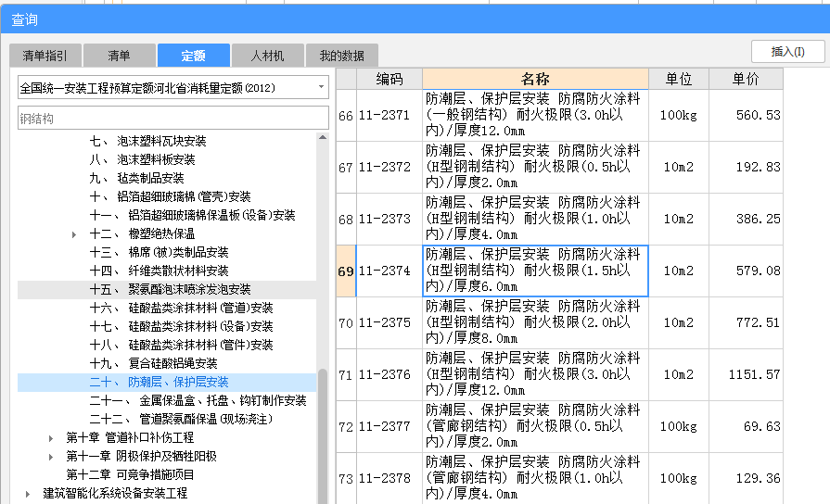Select tree item 第十二章 可竞争措施项目
Screen dimensions: 830x504
(x=130, y=474)
